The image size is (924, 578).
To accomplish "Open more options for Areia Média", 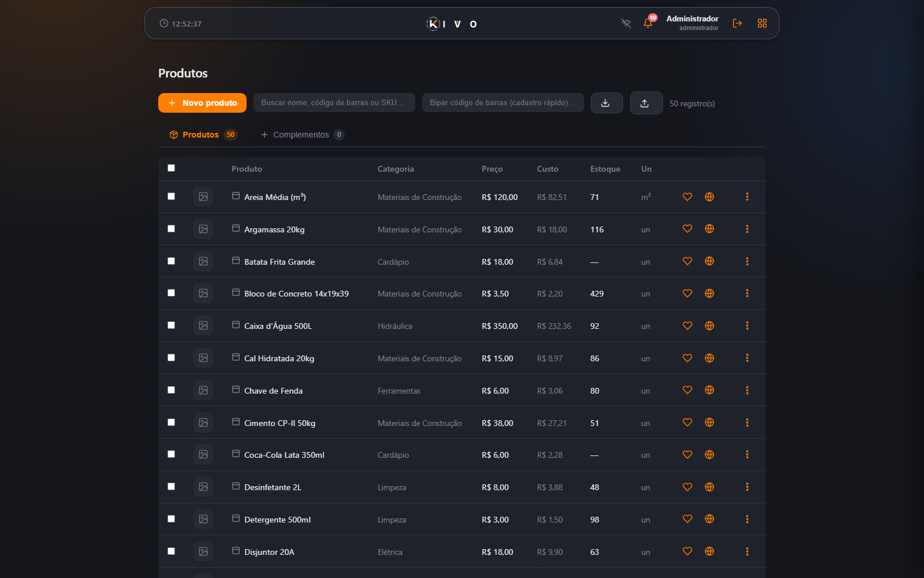I will [x=747, y=197].
